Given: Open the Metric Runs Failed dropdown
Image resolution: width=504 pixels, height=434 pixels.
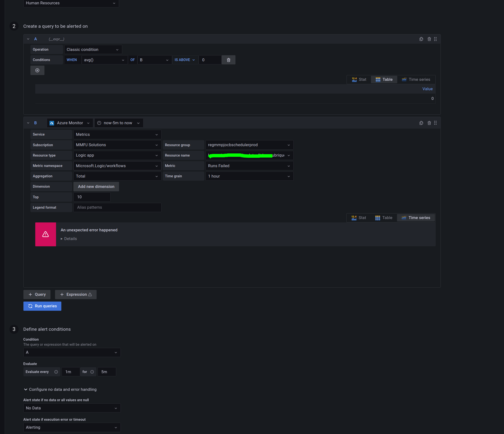Looking at the screenshot, I should (x=249, y=166).
